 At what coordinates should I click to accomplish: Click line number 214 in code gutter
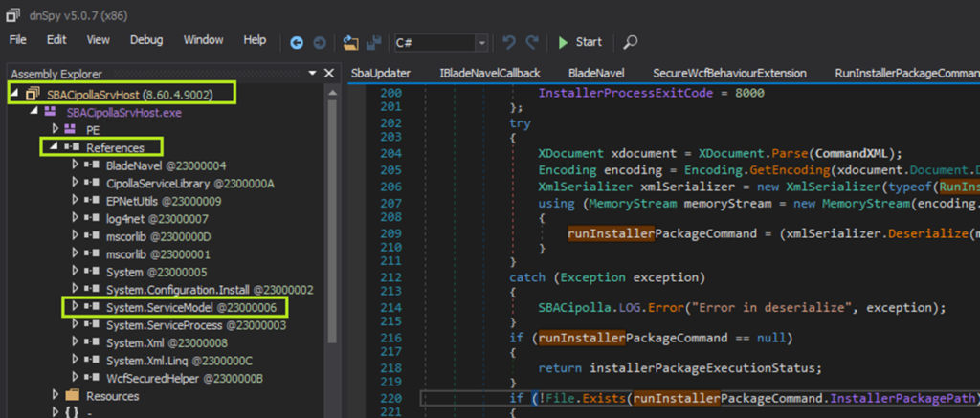click(390, 307)
